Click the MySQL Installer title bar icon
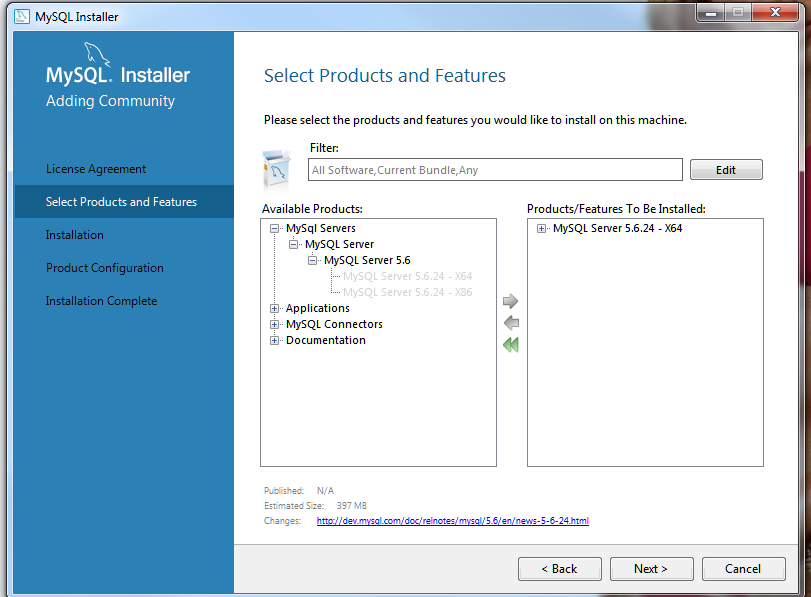This screenshot has height=597, width=811. coord(22,17)
